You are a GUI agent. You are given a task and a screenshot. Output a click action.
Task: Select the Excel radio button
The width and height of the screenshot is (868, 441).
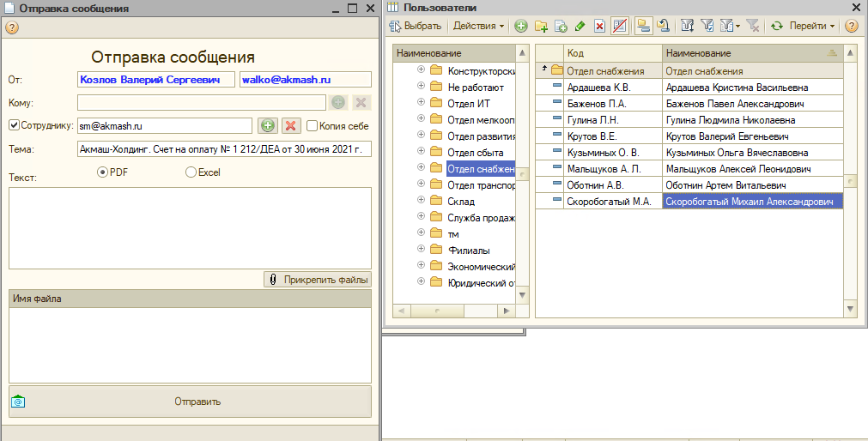[x=191, y=172]
